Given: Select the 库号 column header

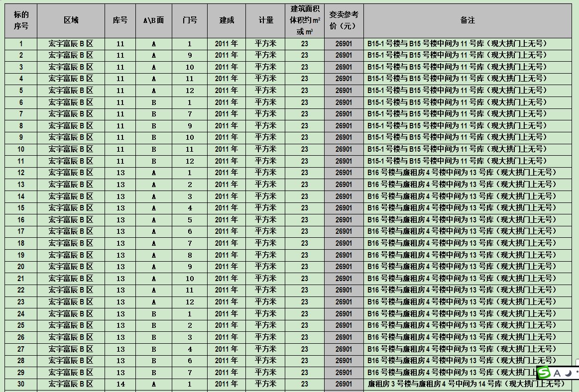Looking at the screenshot, I should (119, 20).
